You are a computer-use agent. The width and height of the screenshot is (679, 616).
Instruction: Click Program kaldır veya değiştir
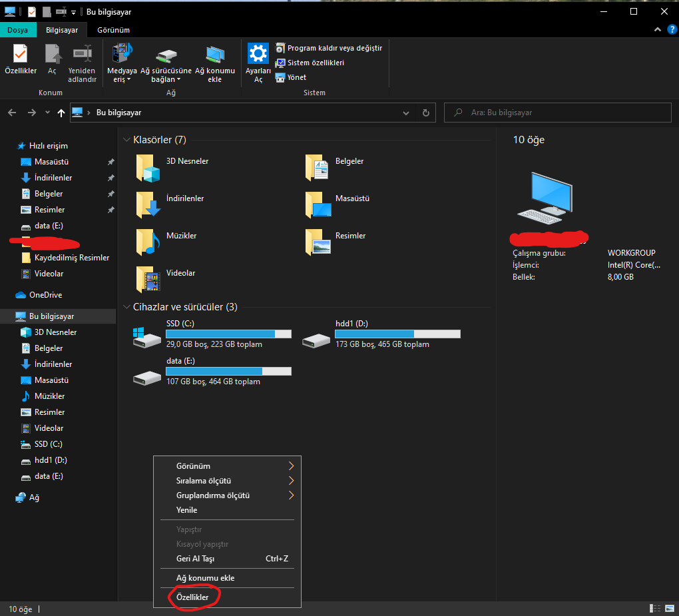(329, 48)
